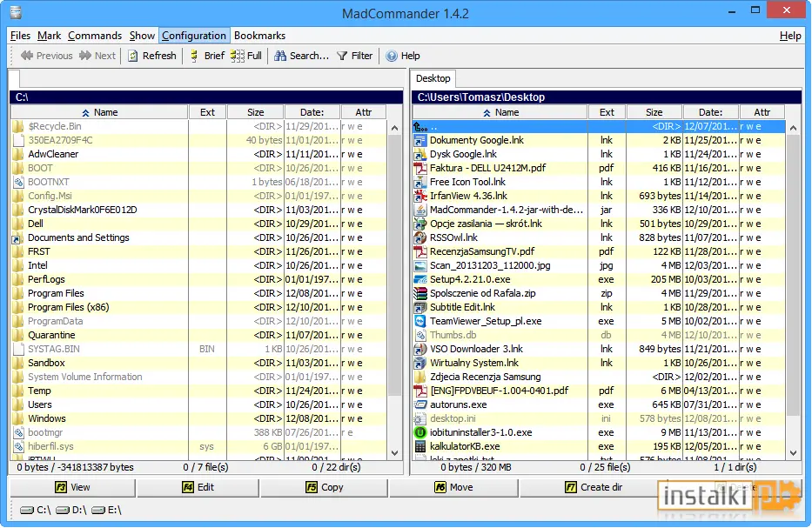Screen dimensions: 812x528
Task: Open the Configuration menu
Action: tap(194, 36)
